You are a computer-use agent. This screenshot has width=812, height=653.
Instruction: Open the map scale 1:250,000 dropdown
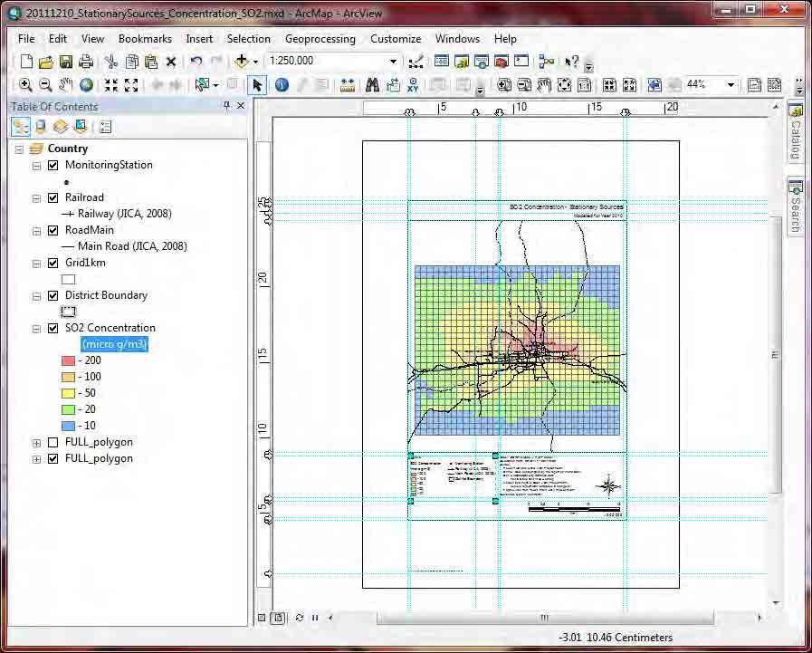click(x=393, y=62)
